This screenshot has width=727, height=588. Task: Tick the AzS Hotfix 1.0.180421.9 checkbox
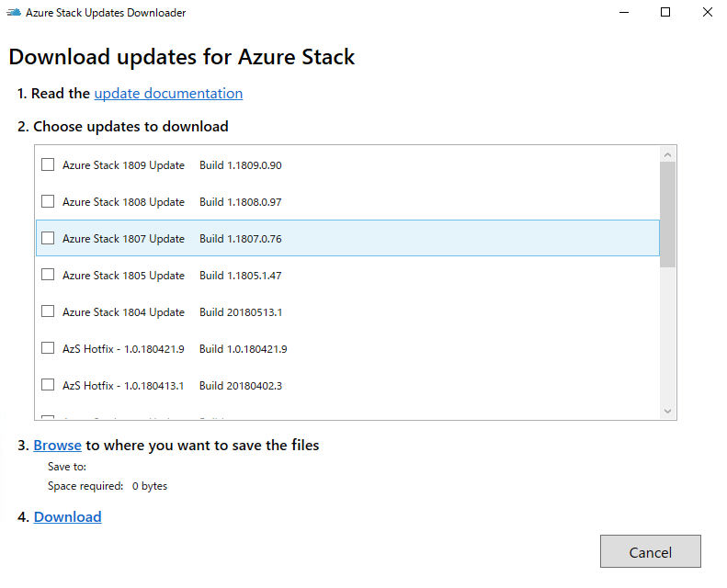point(48,348)
